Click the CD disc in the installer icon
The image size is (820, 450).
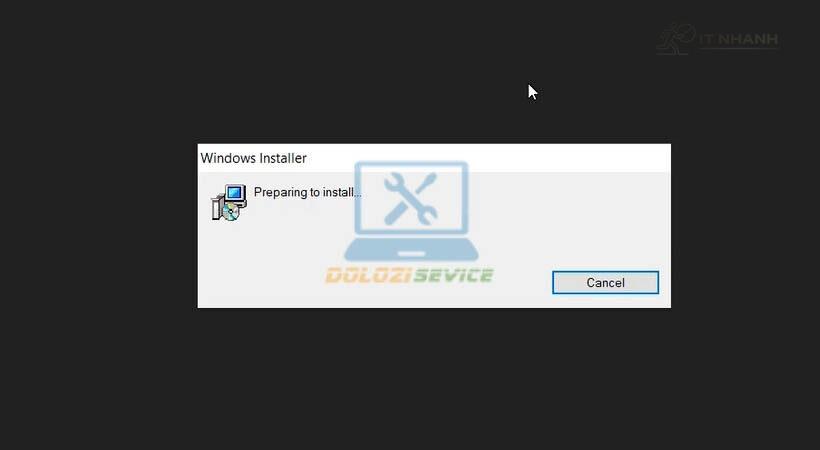pyautogui.click(x=230, y=212)
